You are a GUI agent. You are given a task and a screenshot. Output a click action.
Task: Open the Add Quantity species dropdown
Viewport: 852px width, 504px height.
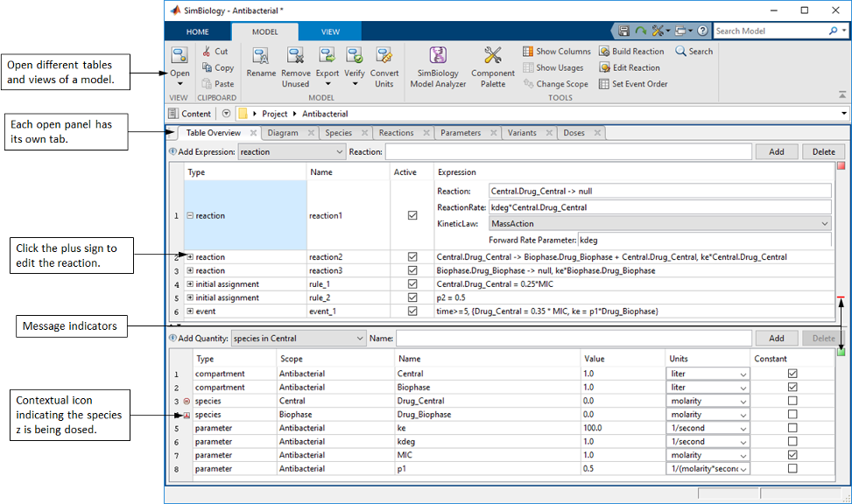pyautogui.click(x=297, y=339)
